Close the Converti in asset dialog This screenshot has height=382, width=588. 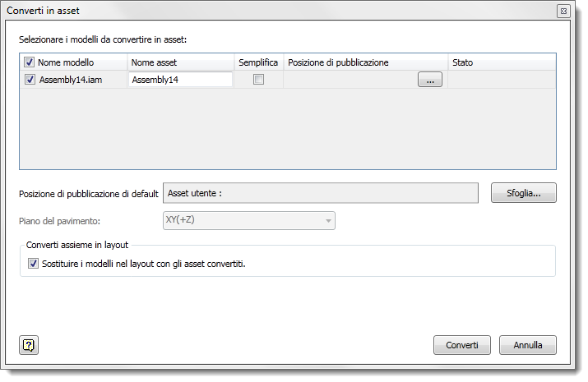tap(563, 11)
